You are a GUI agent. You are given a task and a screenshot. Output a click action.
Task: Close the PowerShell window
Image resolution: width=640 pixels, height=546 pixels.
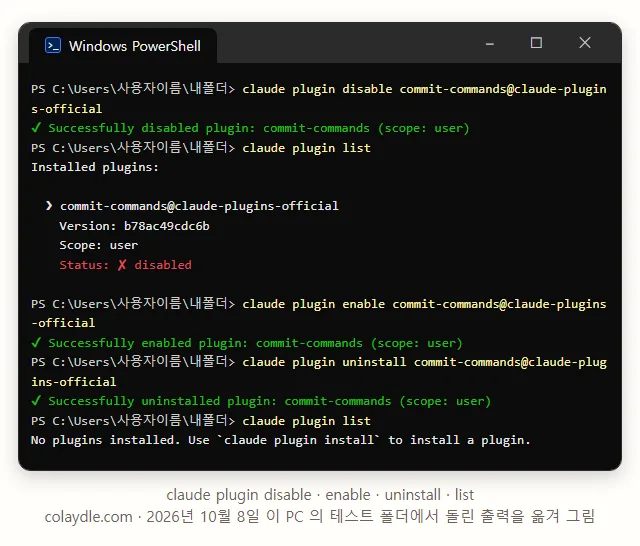point(585,42)
